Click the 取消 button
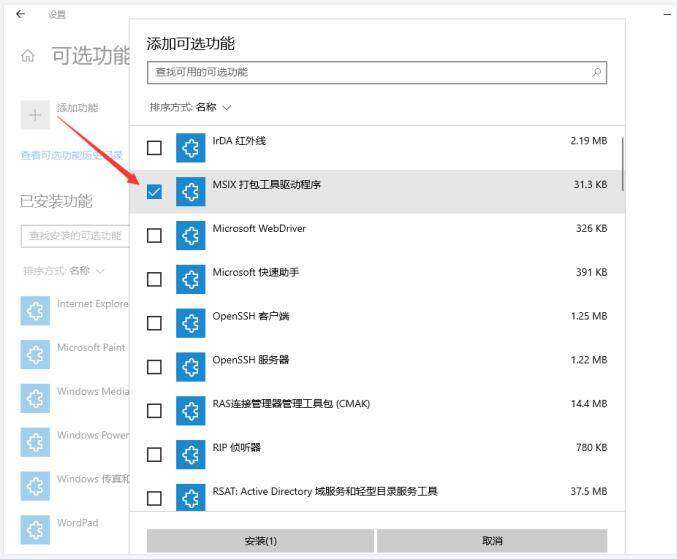The height and width of the screenshot is (559, 677). click(492, 540)
